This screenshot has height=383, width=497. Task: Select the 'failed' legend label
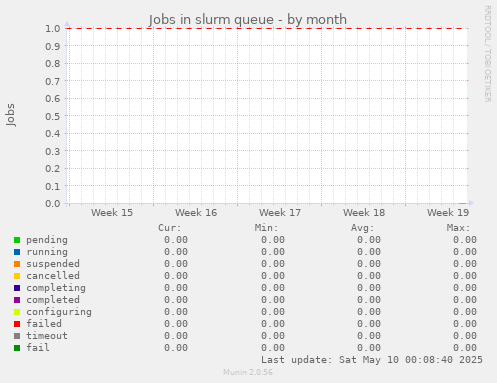pos(44,324)
